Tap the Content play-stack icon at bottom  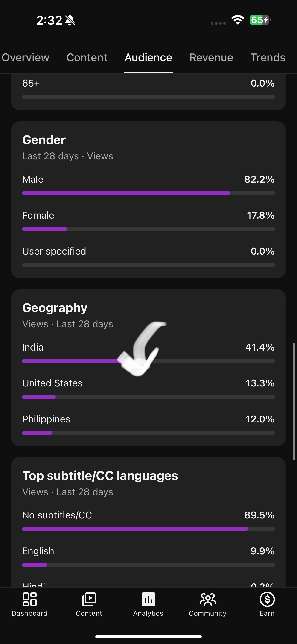tap(89, 600)
